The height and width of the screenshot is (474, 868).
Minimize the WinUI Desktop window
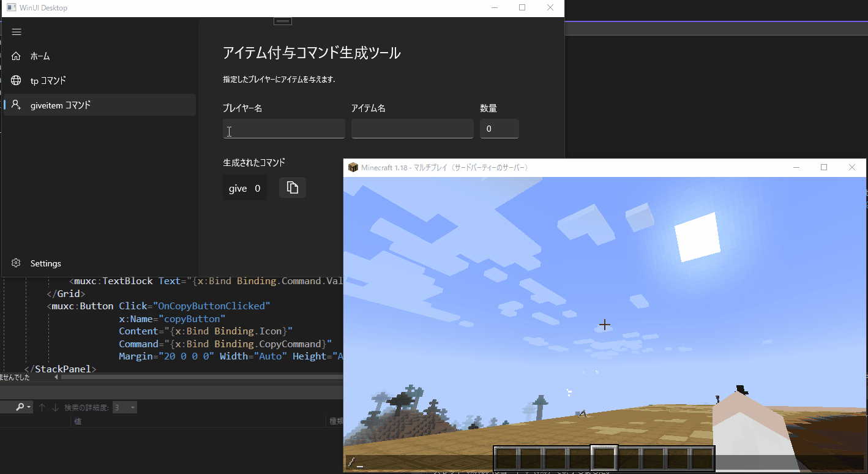pyautogui.click(x=495, y=8)
